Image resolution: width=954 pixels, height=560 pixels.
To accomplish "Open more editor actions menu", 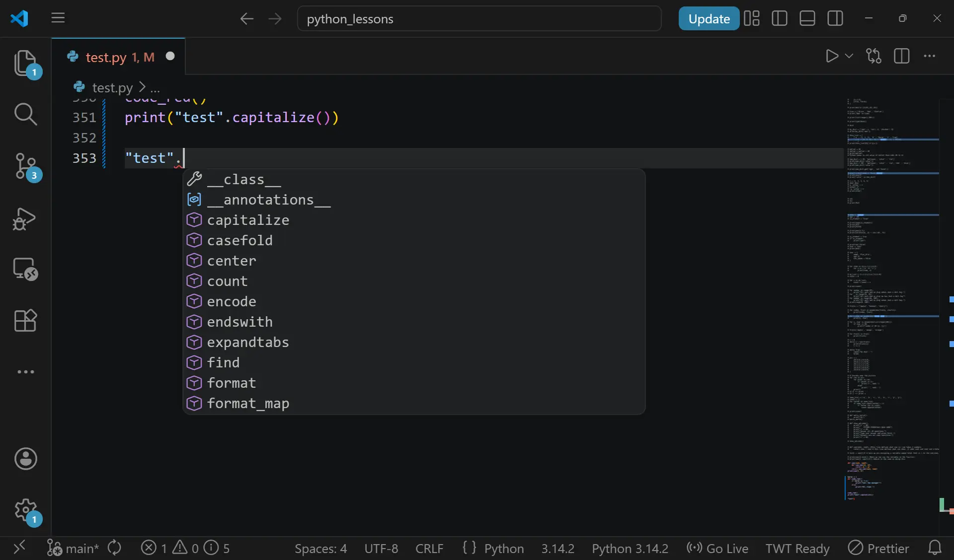I will 929,56.
